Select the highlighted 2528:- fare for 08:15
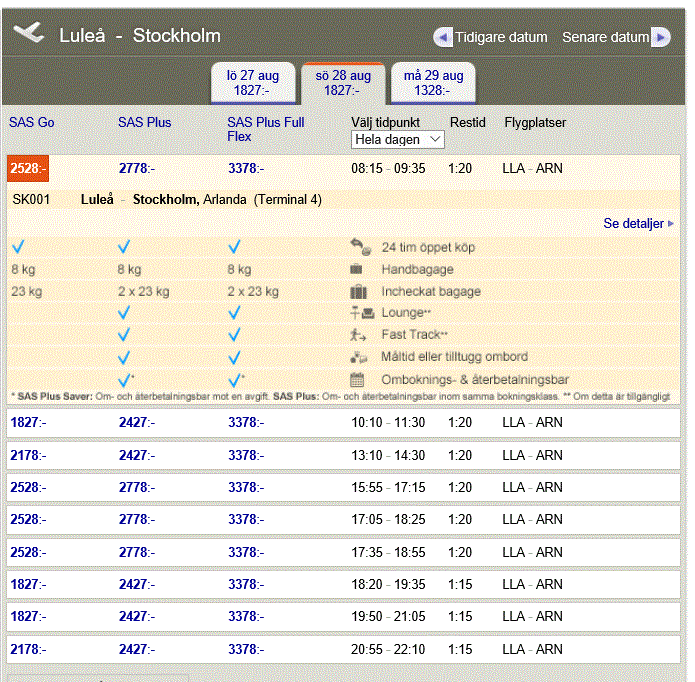 pyautogui.click(x=28, y=168)
